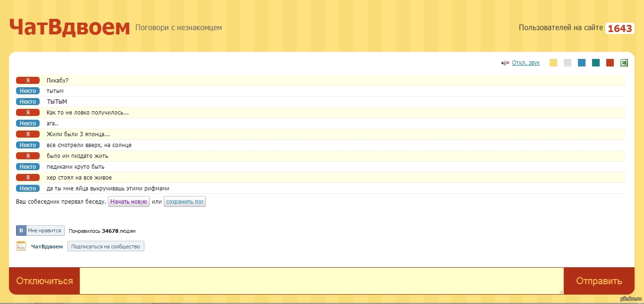644x304 pixels.
Task: Click the green Excel export icon
Action: point(624,63)
